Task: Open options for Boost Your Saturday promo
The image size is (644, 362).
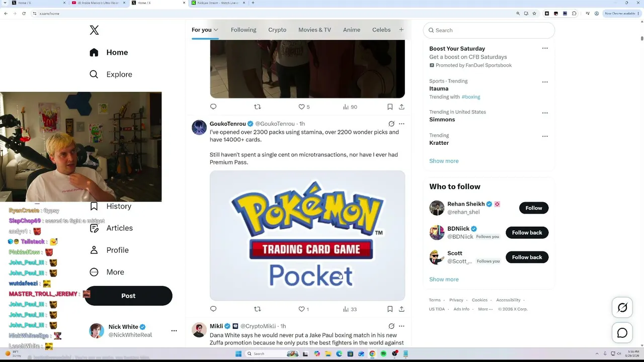Action: coord(545,48)
